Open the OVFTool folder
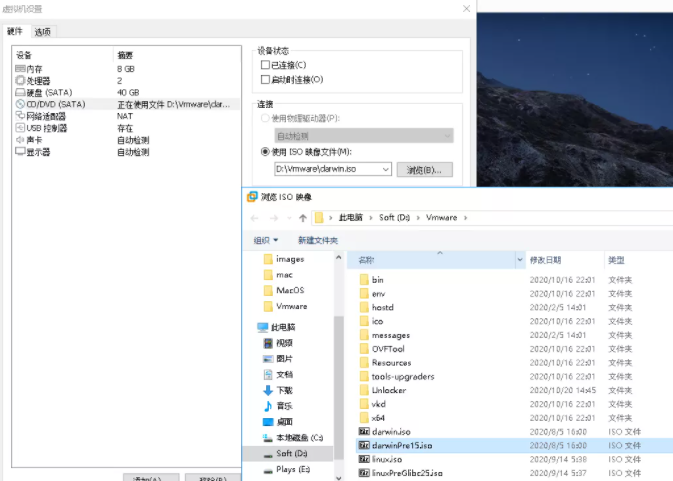This screenshot has width=673, height=481. (x=382, y=349)
